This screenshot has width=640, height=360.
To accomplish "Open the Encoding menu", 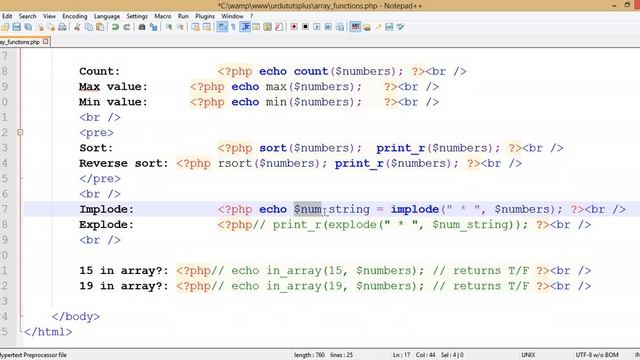I will click(x=75, y=16).
